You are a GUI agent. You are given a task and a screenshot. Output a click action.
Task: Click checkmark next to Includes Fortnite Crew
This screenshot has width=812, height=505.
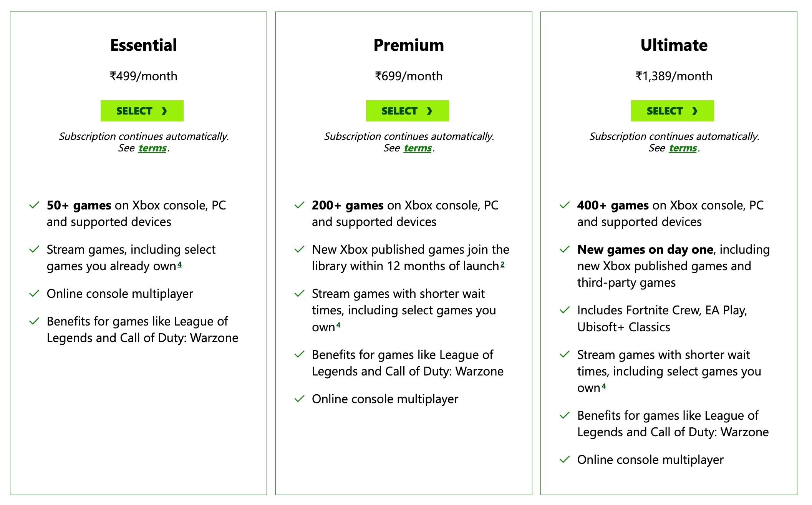[x=565, y=310]
